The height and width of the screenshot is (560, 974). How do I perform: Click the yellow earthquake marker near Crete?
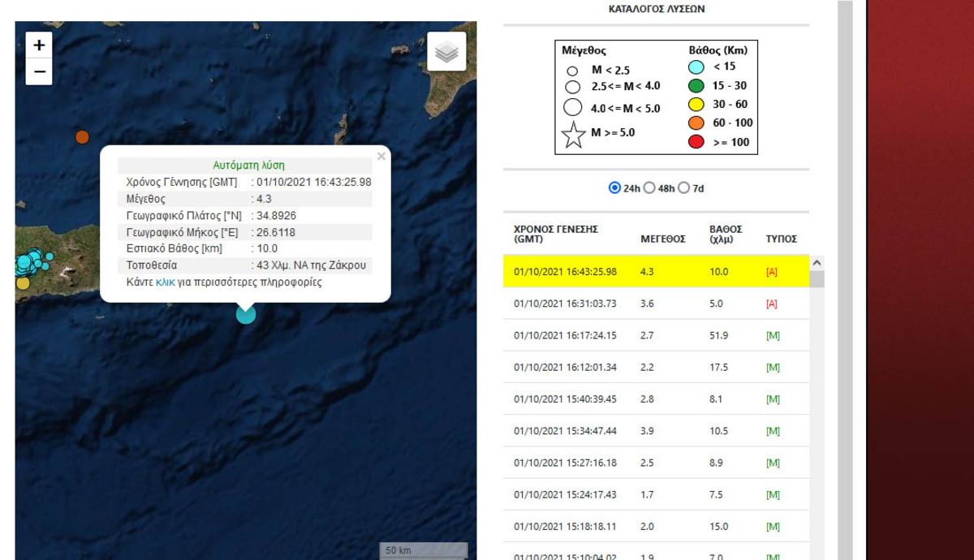pyautogui.click(x=23, y=283)
